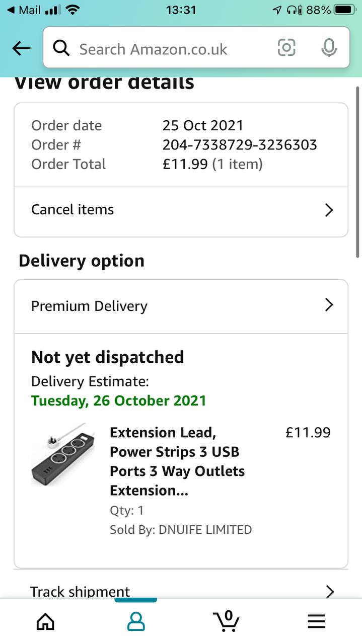362x644 pixels.
Task: Tap the extension lead product thumbnail
Action: (63, 454)
